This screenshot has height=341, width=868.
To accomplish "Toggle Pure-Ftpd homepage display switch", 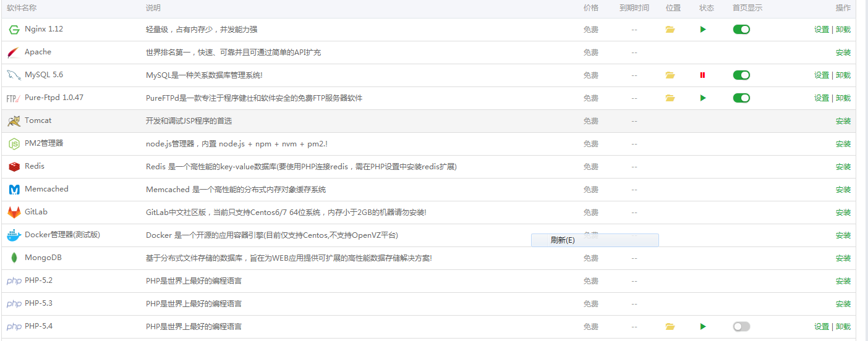I will [741, 98].
